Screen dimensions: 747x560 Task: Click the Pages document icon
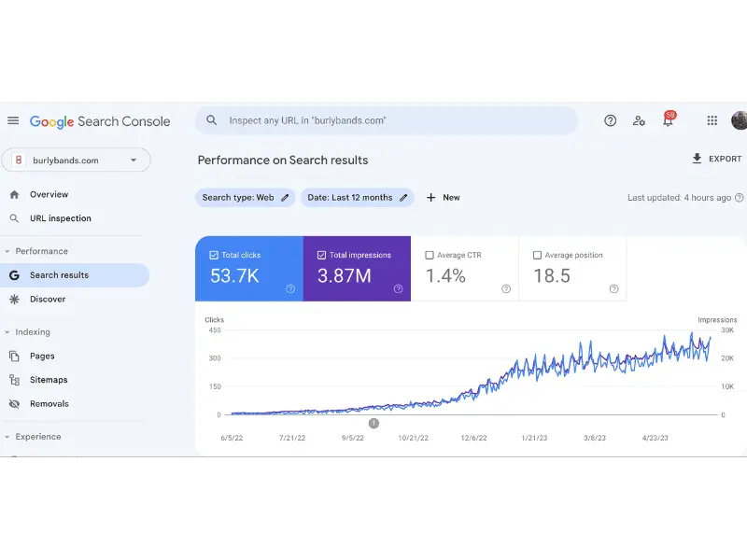pyautogui.click(x=14, y=356)
